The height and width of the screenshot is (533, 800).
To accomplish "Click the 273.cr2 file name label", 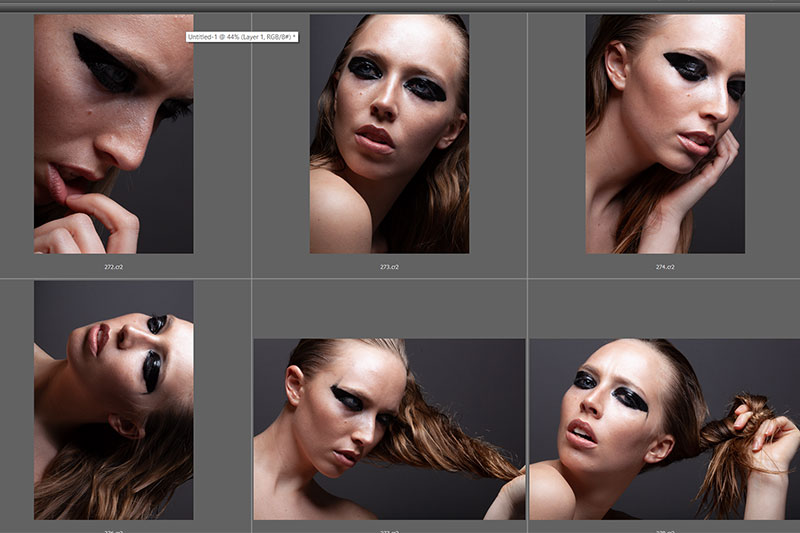I will tap(389, 267).
